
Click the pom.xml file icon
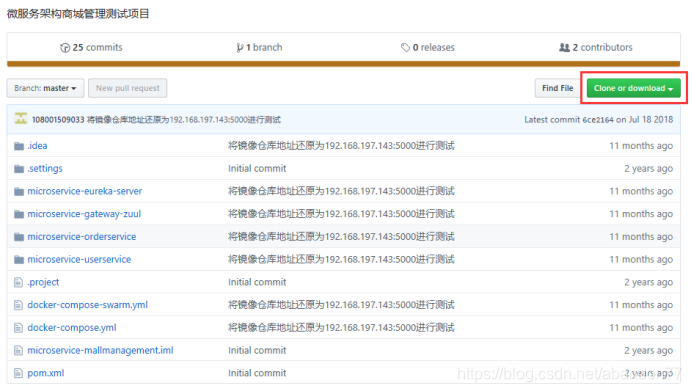[18, 373]
